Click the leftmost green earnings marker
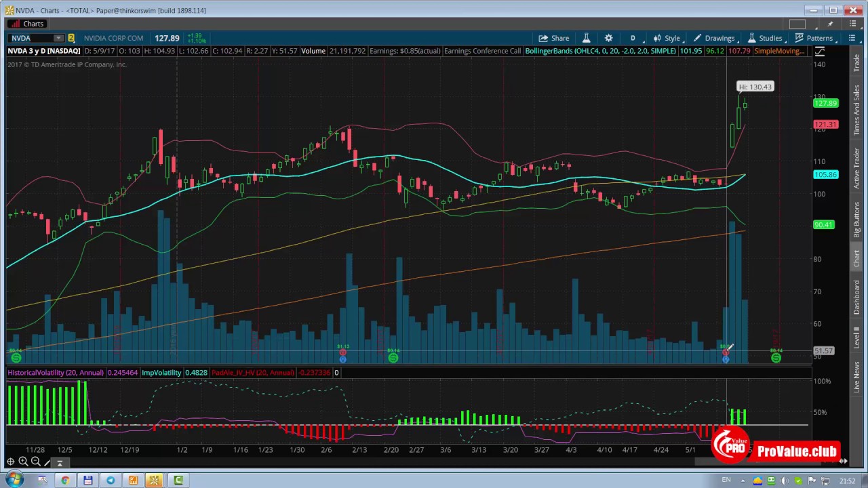Image resolution: width=868 pixels, height=488 pixels. 16,357
